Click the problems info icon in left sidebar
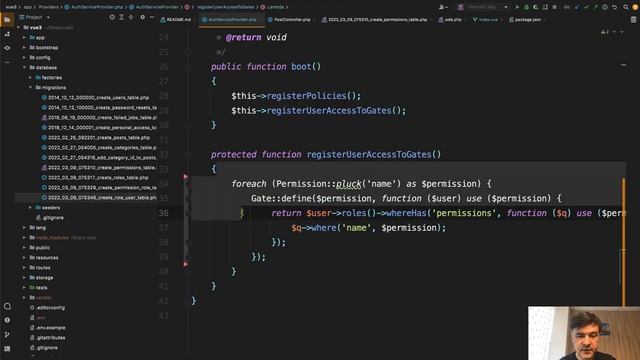 pos(7,320)
